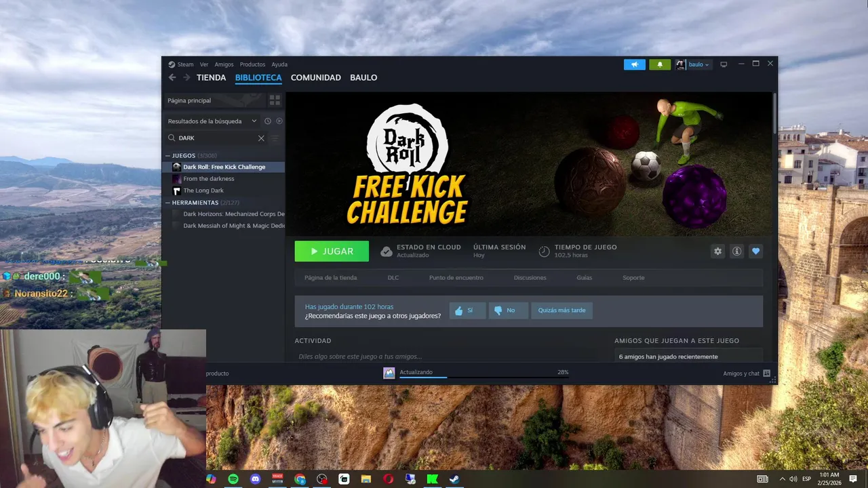
Task: Open the Página de la tienda link
Action: (x=330, y=278)
